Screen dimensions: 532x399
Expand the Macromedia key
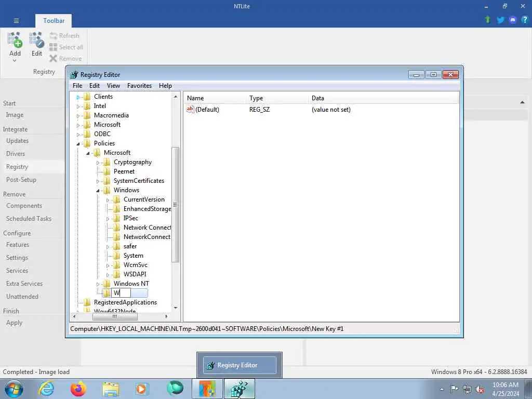coord(78,116)
